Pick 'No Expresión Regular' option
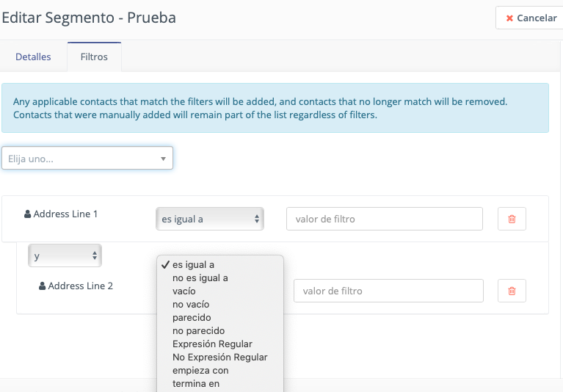This screenshot has width=563, height=392. 220,357
